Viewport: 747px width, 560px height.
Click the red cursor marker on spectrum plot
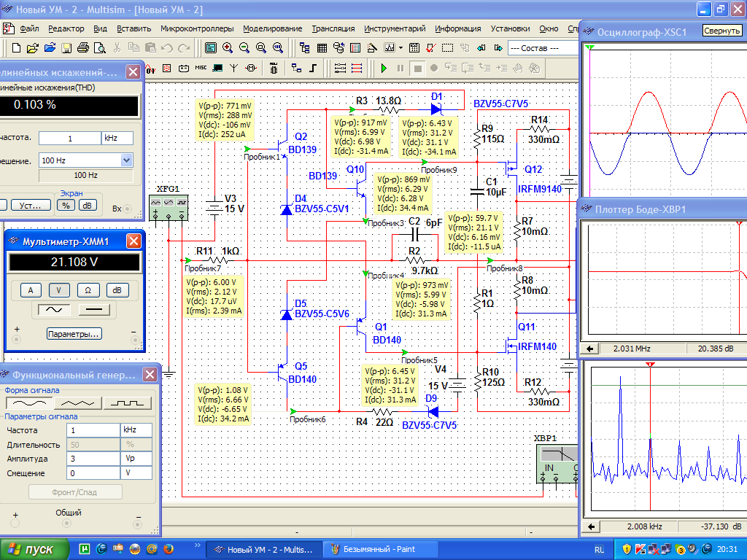click(x=650, y=365)
